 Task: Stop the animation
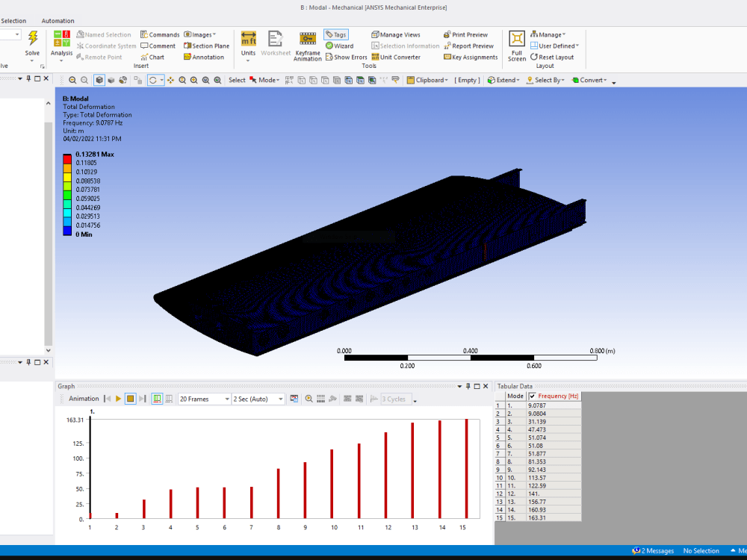130,399
